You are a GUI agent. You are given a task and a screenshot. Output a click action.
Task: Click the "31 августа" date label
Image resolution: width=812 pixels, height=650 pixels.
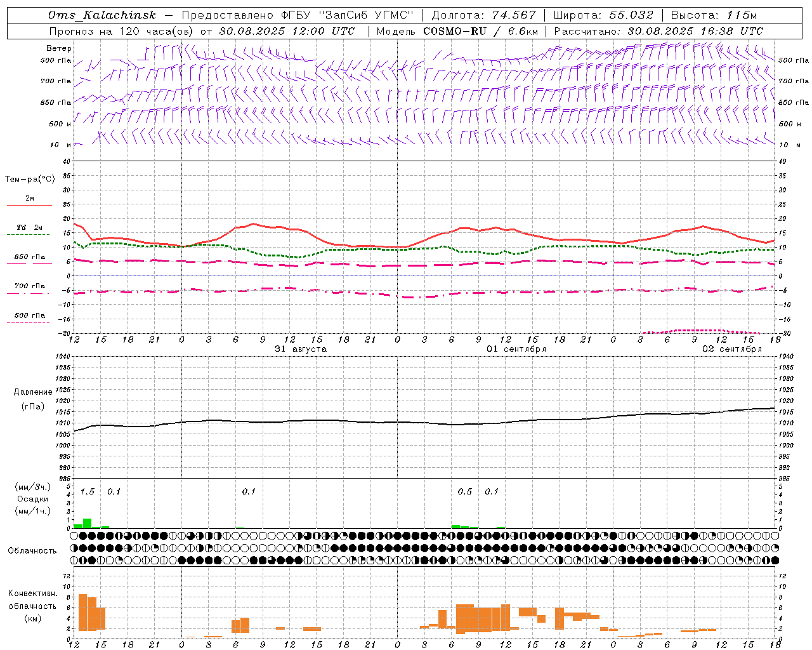301,349
